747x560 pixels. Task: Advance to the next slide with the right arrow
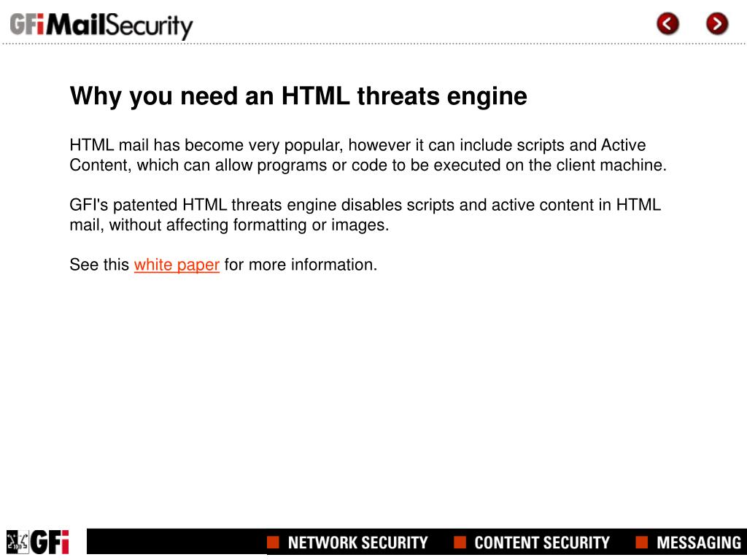point(717,24)
